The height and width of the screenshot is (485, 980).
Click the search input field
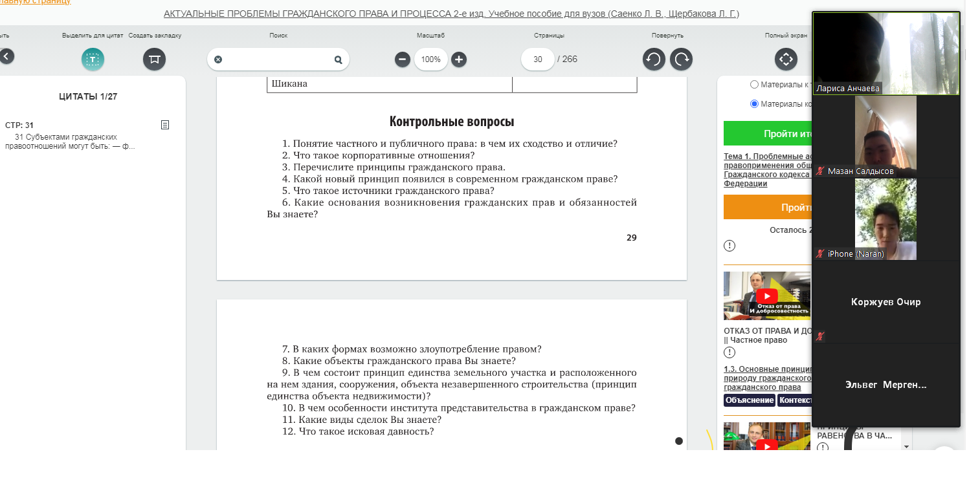[278, 59]
